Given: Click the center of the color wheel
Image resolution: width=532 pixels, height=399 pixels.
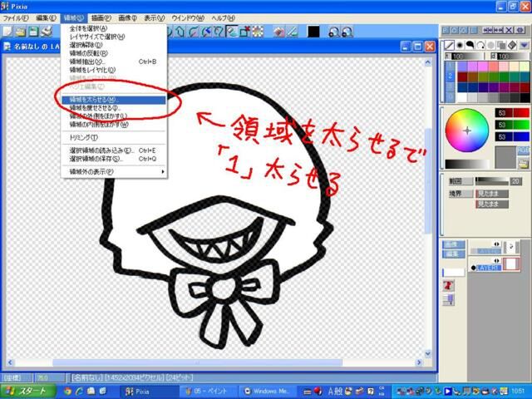Looking at the screenshot, I should (x=466, y=131).
